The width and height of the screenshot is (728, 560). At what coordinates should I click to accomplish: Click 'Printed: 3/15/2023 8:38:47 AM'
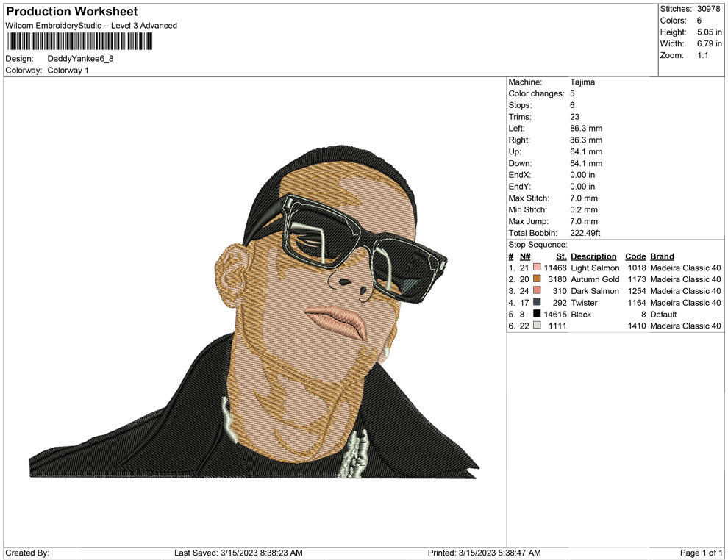point(485,553)
